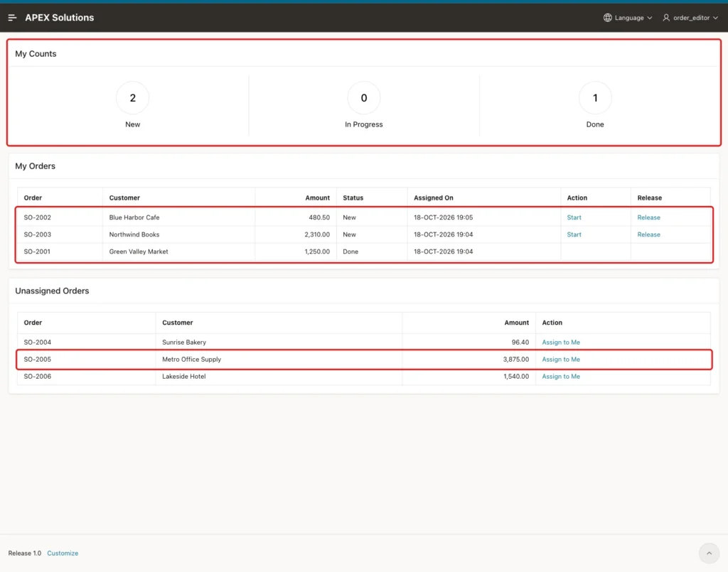This screenshot has width=728, height=572.
Task: Sort My Orders by Order column header
Action: (33, 198)
